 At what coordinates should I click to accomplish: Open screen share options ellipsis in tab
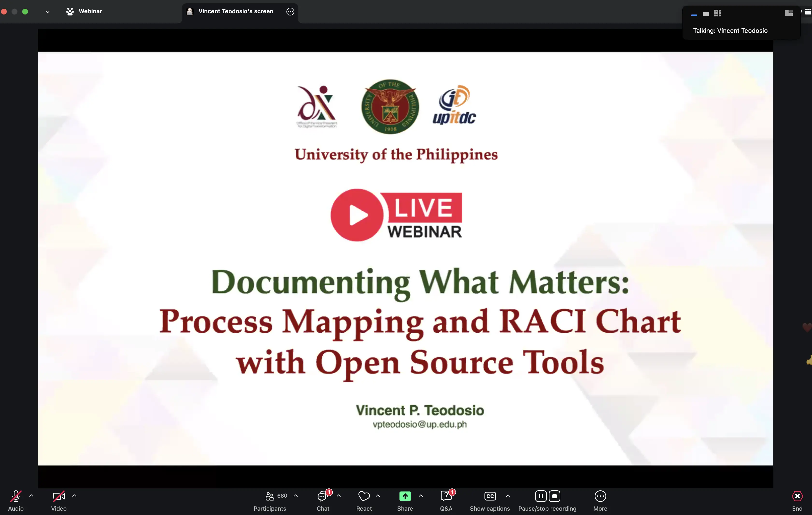pos(290,11)
